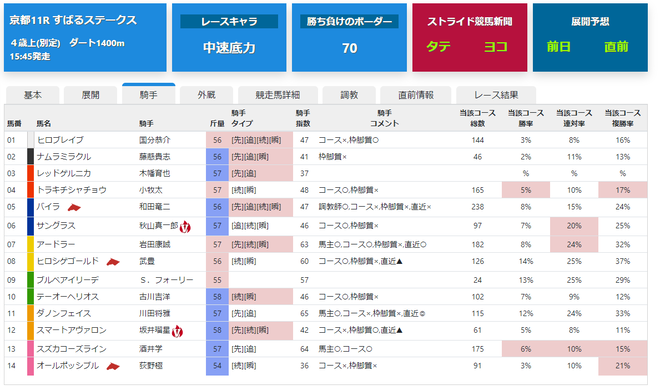660x390 pixels.
Task: Click jockey name S.フォーリー
Action: (166, 280)
